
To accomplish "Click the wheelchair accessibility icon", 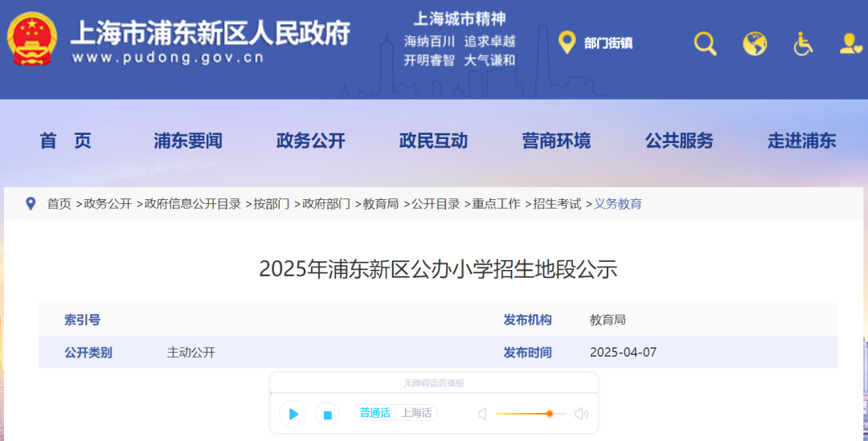I will click(803, 43).
